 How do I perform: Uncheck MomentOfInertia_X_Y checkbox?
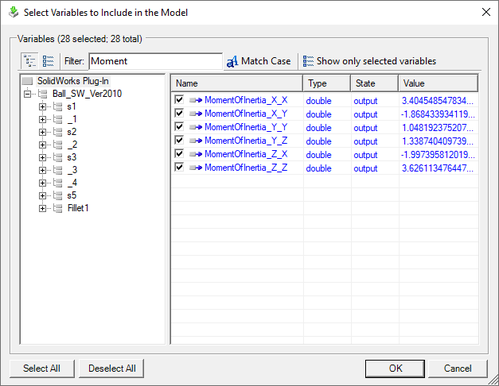[179, 113]
